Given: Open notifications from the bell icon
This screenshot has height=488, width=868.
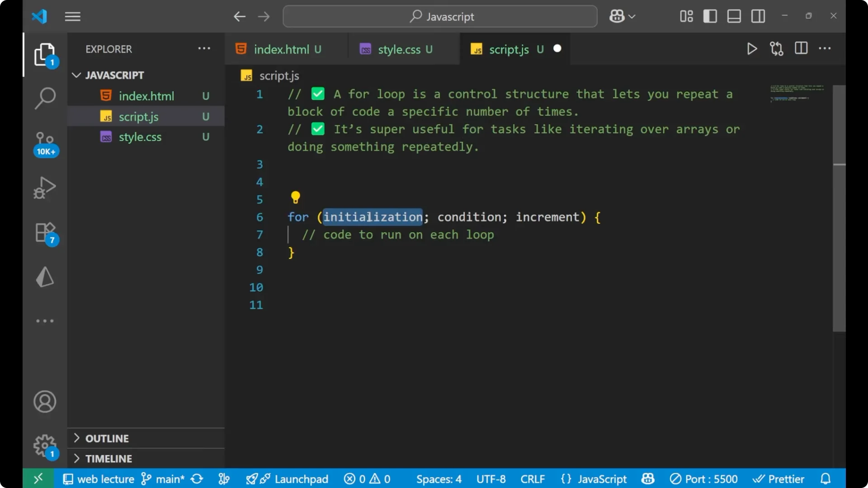Looking at the screenshot, I should pos(826,479).
